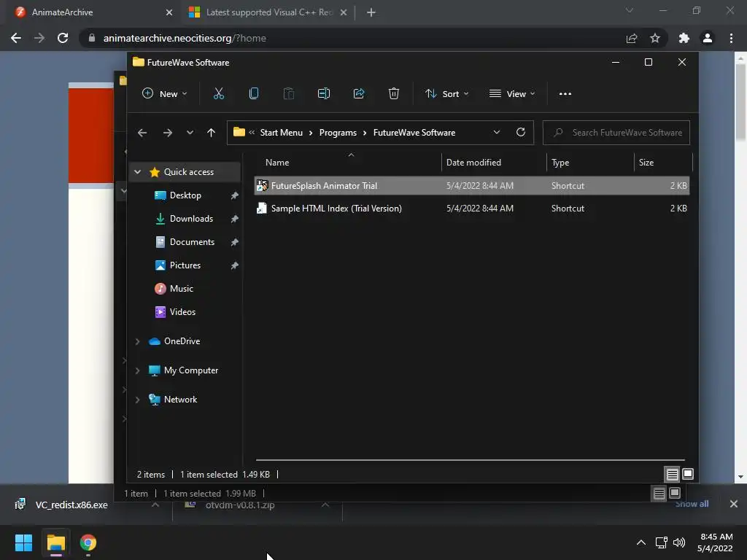Open the Chrome three-dot menu

click(x=731, y=38)
